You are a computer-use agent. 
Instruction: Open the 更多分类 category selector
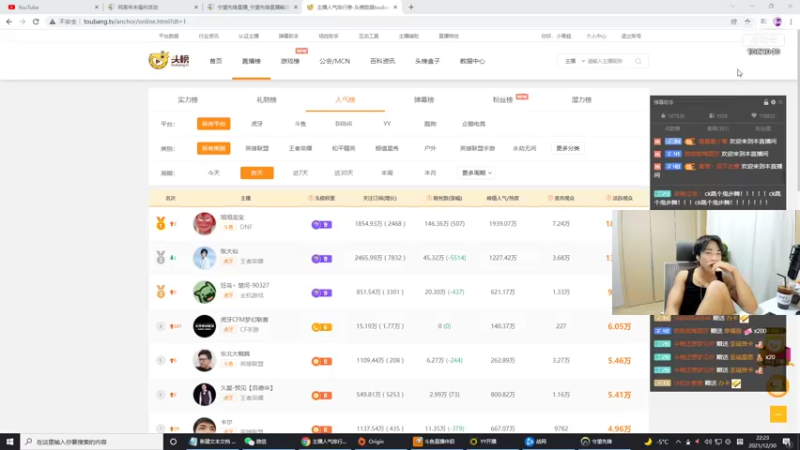[x=568, y=148]
